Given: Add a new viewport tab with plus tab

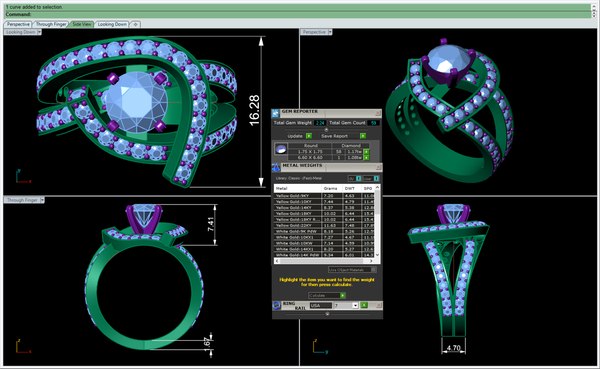Looking at the screenshot, I should [x=135, y=24].
